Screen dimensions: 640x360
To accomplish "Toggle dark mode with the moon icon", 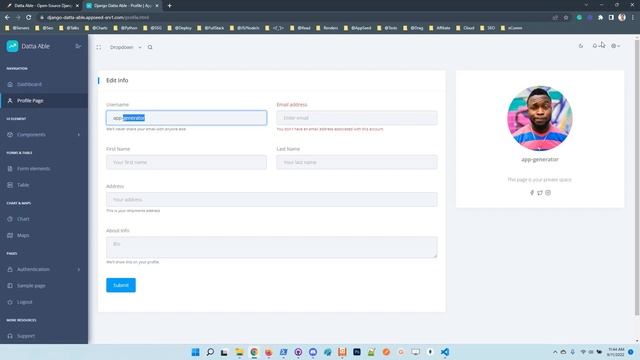I will (581, 46).
